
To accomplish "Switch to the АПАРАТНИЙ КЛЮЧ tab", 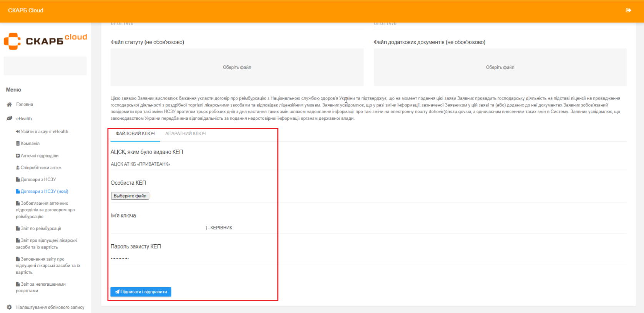I will 185,134.
